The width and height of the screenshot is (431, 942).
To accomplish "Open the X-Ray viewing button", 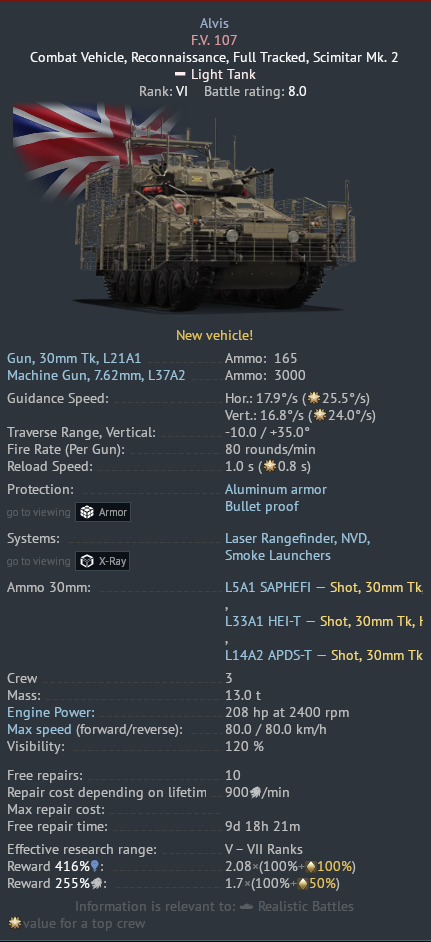I will [103, 561].
